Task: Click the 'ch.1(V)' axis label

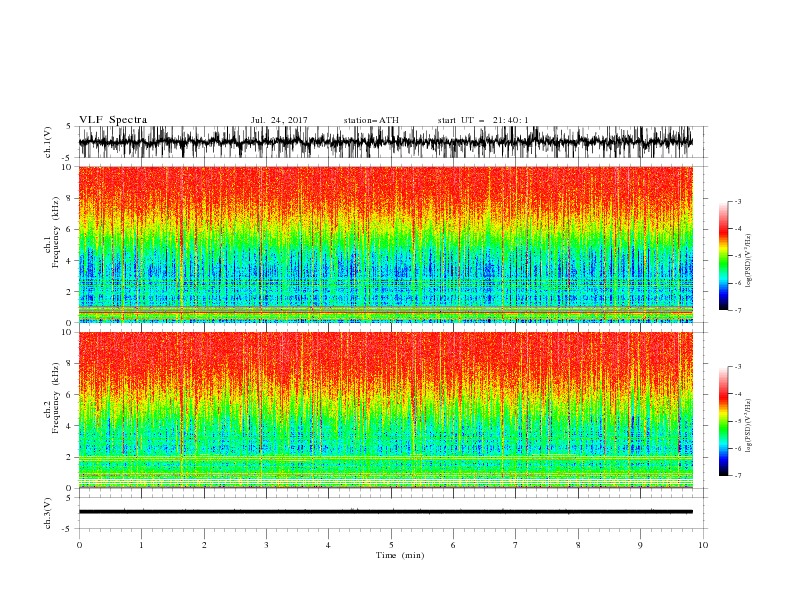Action: click(49, 142)
